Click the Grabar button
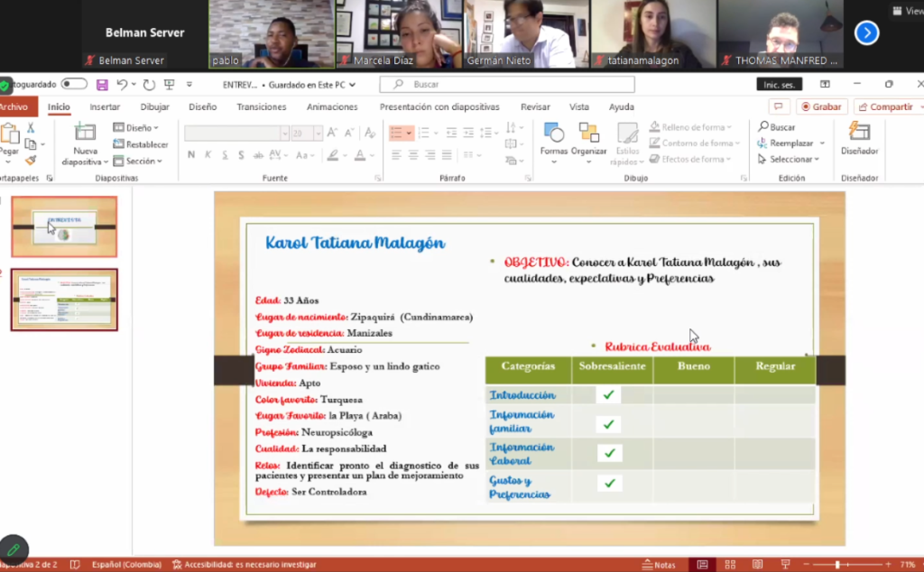924x572 pixels. (x=820, y=106)
